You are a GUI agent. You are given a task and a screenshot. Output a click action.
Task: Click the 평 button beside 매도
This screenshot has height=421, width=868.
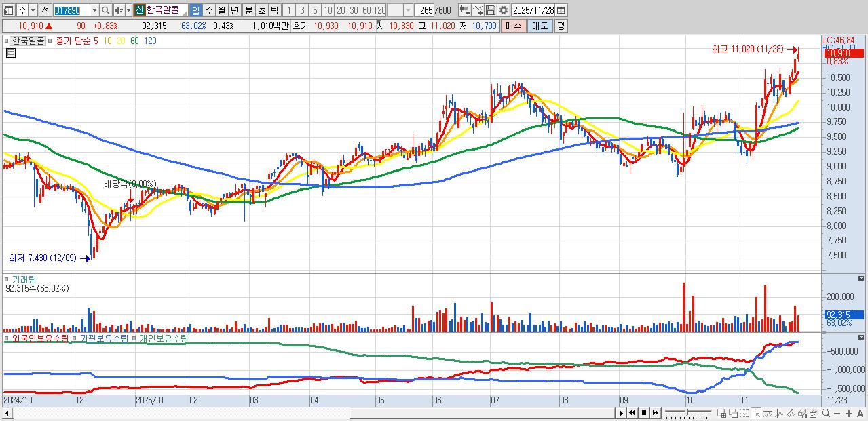click(561, 26)
